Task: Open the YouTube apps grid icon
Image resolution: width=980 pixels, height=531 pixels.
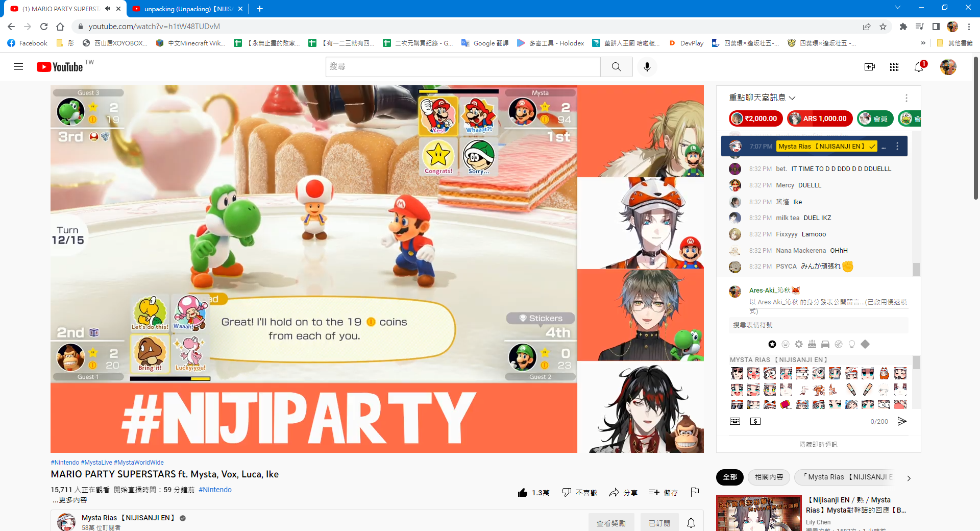Action: (894, 67)
